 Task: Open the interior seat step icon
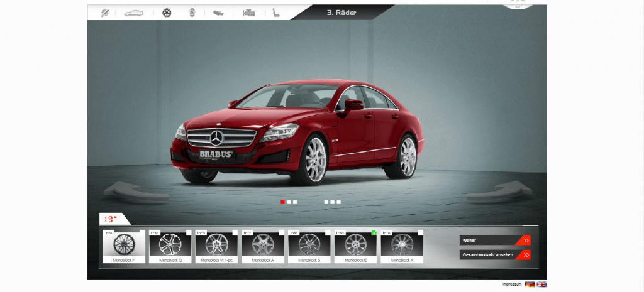[x=276, y=13]
